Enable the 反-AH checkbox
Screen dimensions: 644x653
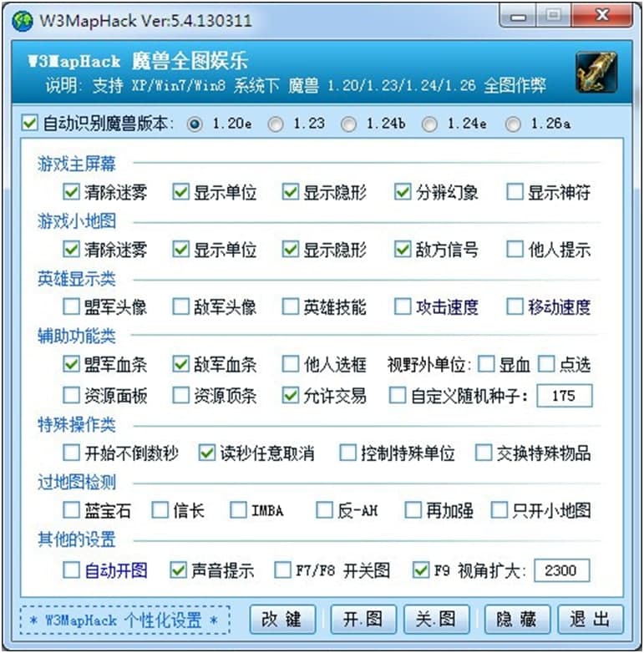(x=324, y=510)
